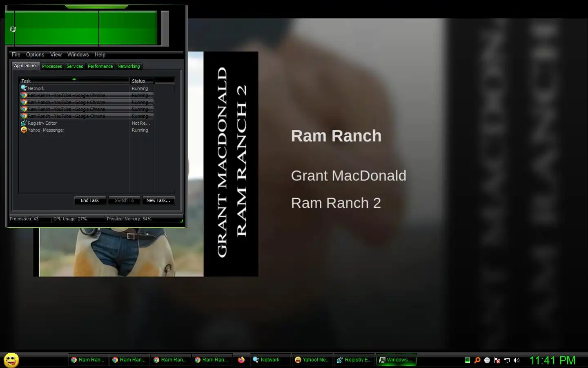Switch to the Networking tab
Screen dimensions: 588x368
(129, 66)
